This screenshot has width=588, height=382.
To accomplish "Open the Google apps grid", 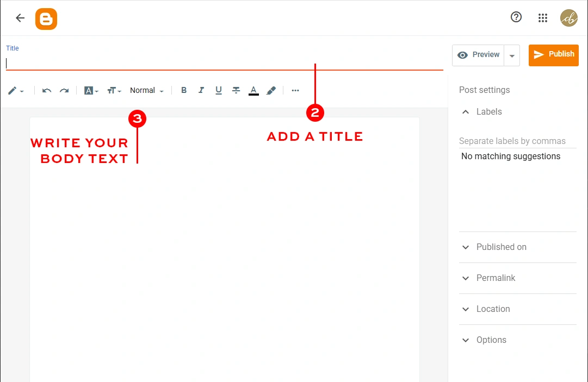I will tap(543, 17).
